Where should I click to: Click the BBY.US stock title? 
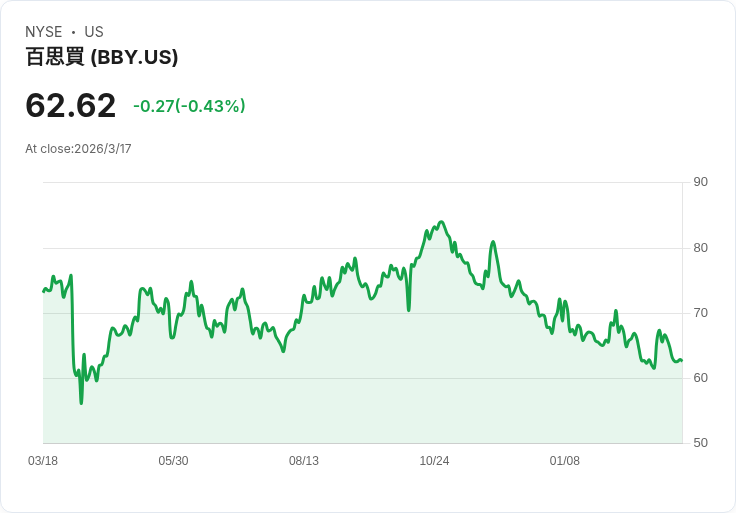[x=102, y=57]
